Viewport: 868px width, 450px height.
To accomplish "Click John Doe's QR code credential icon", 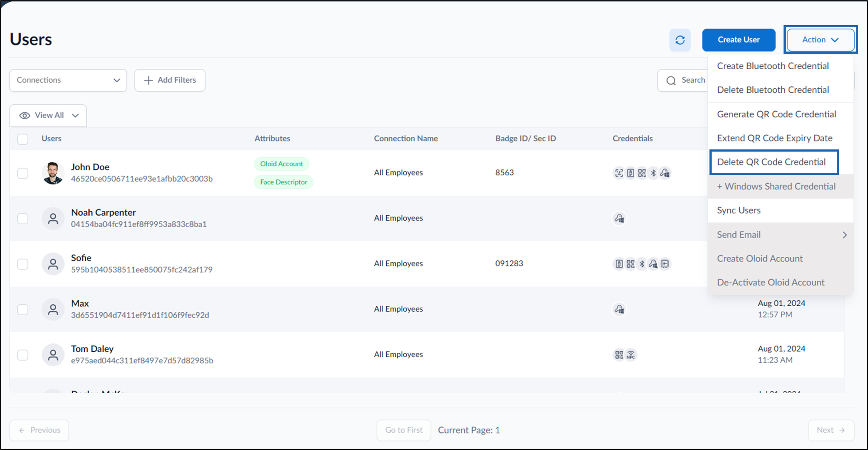I will tap(642, 173).
